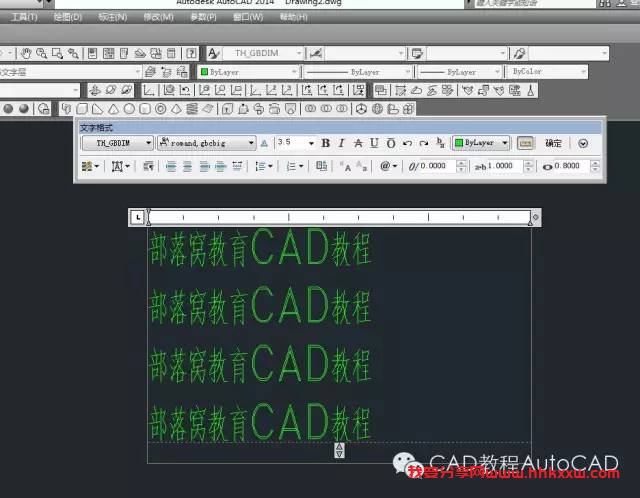640x498 pixels.
Task: Click the Multileader Style icon
Action: point(520,53)
